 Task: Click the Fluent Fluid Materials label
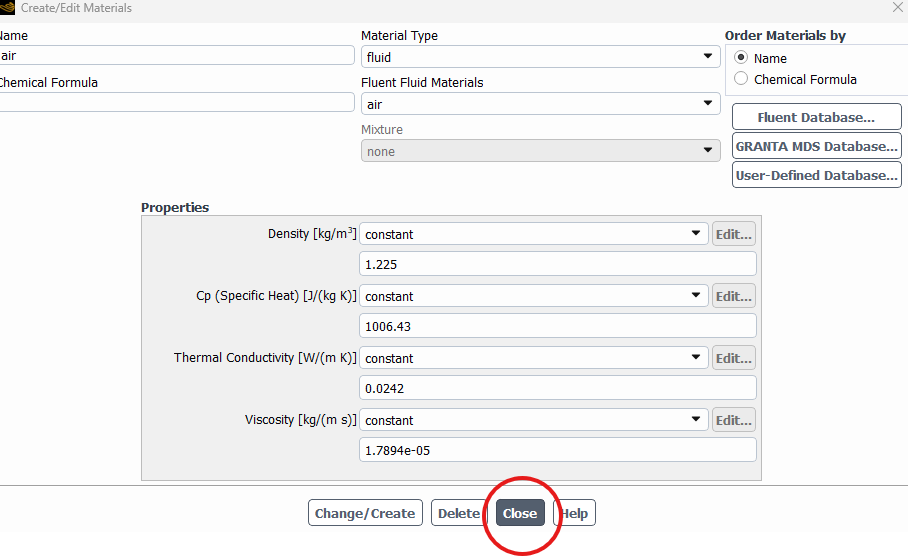422,82
